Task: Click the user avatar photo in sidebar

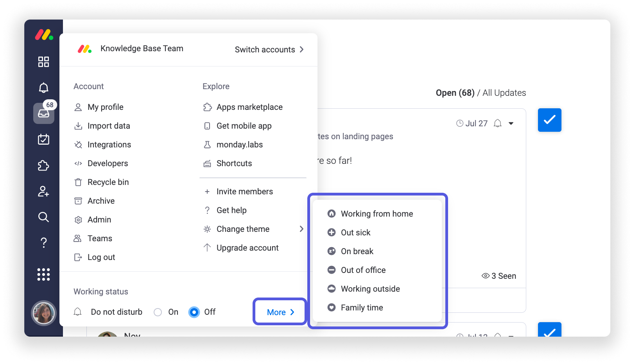Action: (x=44, y=313)
